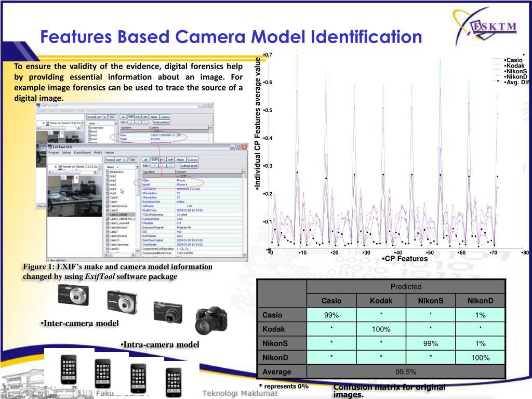532x399 pixels.
Task: Click the '99.5%' Average cell in the confusion matrix
Action: (406, 371)
